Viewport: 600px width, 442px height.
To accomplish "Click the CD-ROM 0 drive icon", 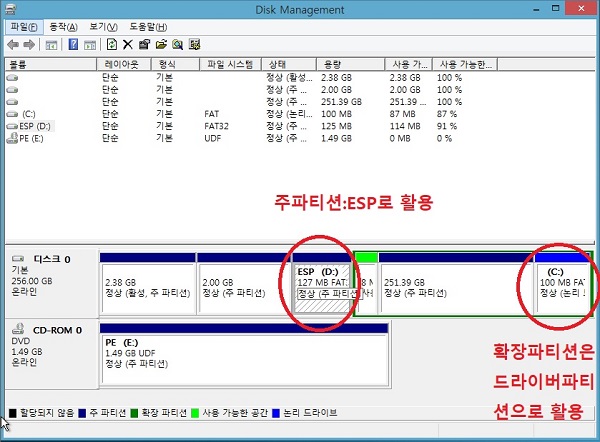I will pos(18,329).
